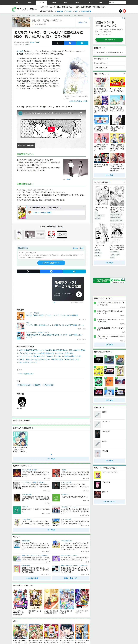Open the Natalie YouTube channel icon in header

click(x=124, y=11)
